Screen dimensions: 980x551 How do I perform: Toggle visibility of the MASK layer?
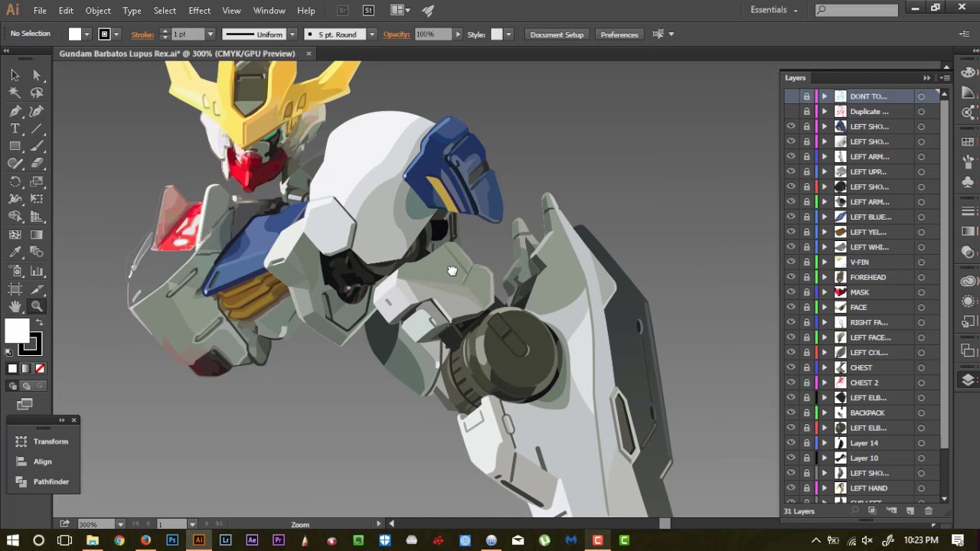coord(791,292)
